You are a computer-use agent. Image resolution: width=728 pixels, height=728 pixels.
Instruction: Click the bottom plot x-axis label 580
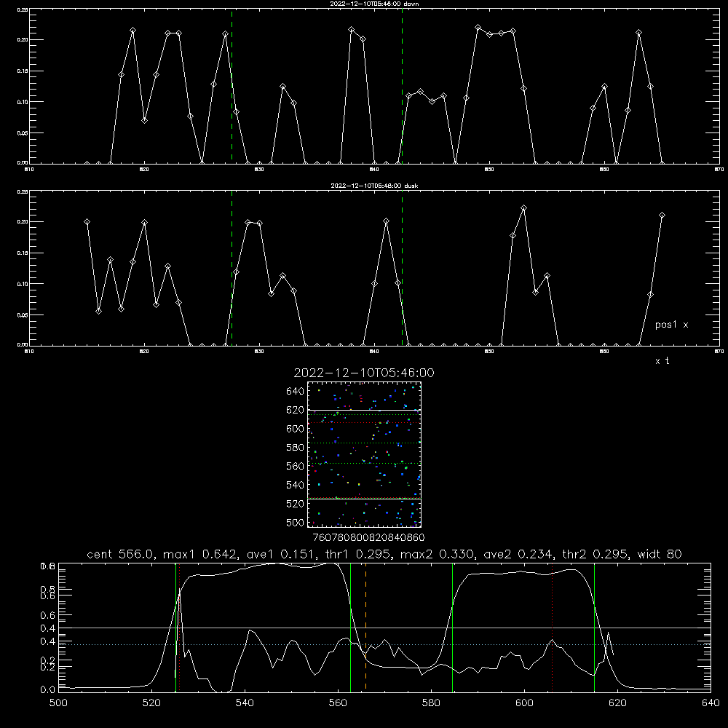(431, 703)
